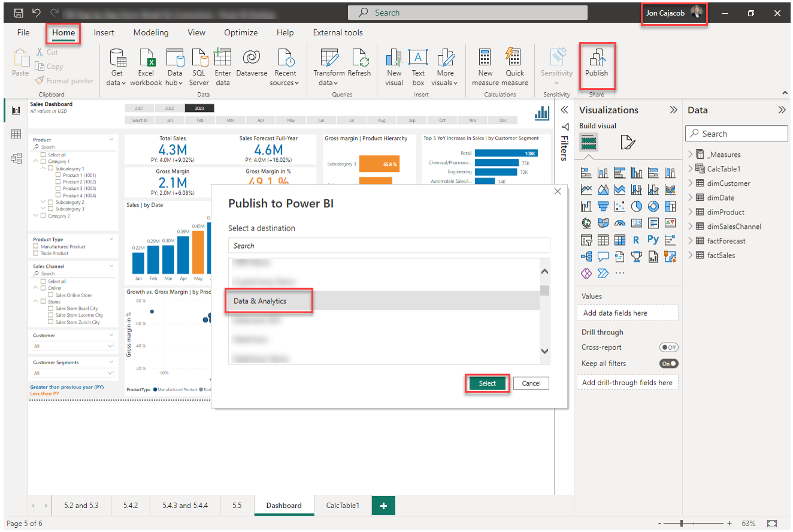Switch to Model view in left sidebar
Screen dimensions: 793x532
coord(16,158)
